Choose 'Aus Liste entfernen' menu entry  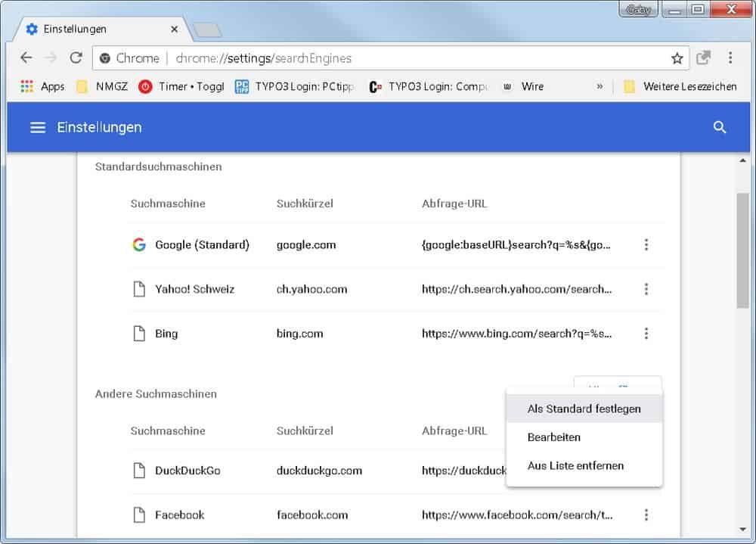[x=575, y=466]
